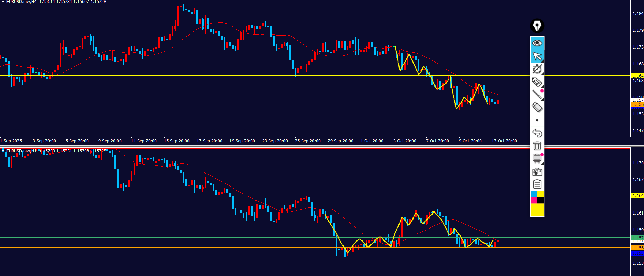
Task: Pick the cyan color swatch
Action: (534, 194)
